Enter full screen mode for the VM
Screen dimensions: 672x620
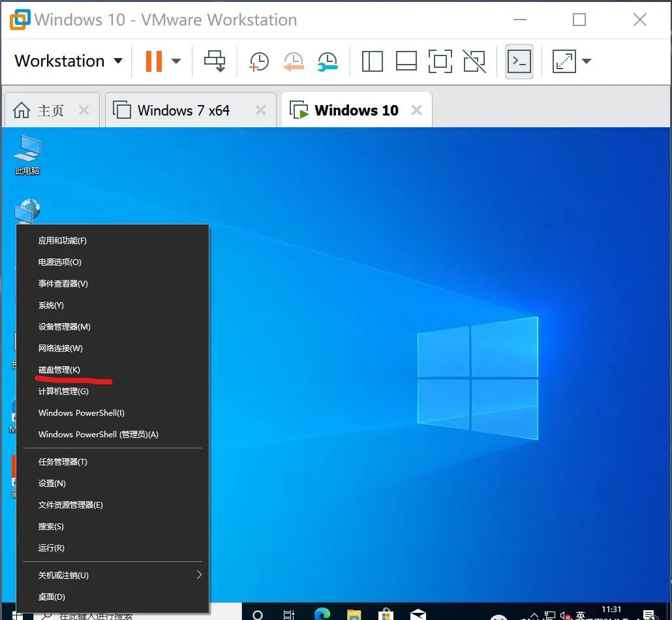[440, 61]
